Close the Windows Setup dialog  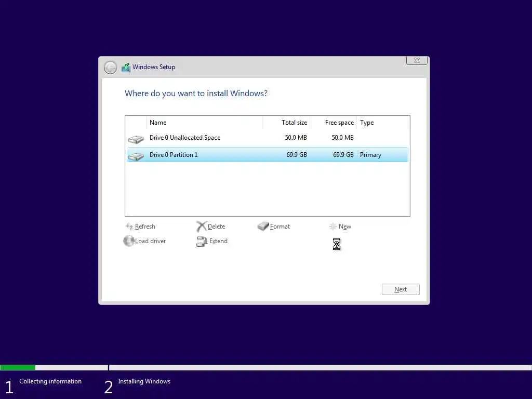[417, 60]
